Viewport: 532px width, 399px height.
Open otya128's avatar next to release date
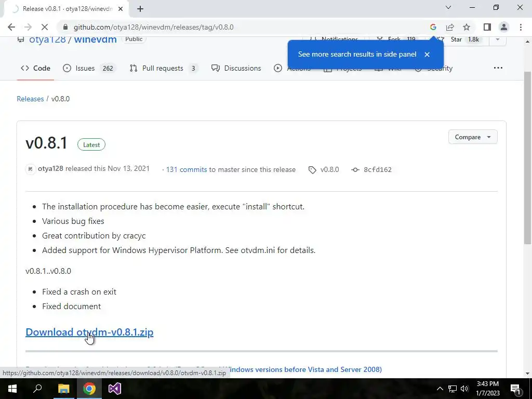(31, 169)
